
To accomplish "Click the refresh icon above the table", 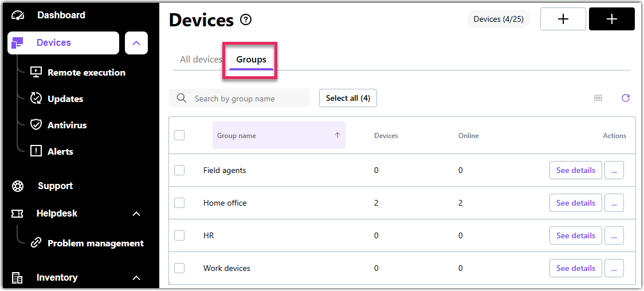I will (626, 98).
